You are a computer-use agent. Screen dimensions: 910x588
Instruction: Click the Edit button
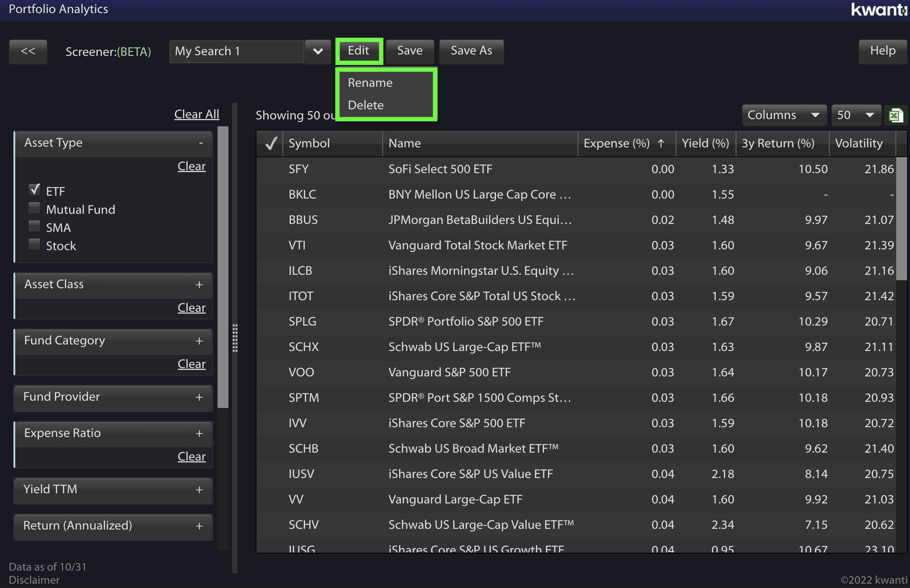358,51
